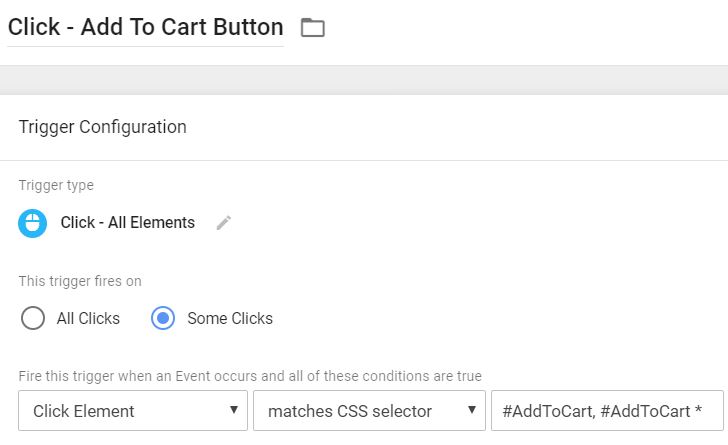This screenshot has width=728, height=445.
Task: Click the Trigger Configuration section header
Action: (x=103, y=127)
